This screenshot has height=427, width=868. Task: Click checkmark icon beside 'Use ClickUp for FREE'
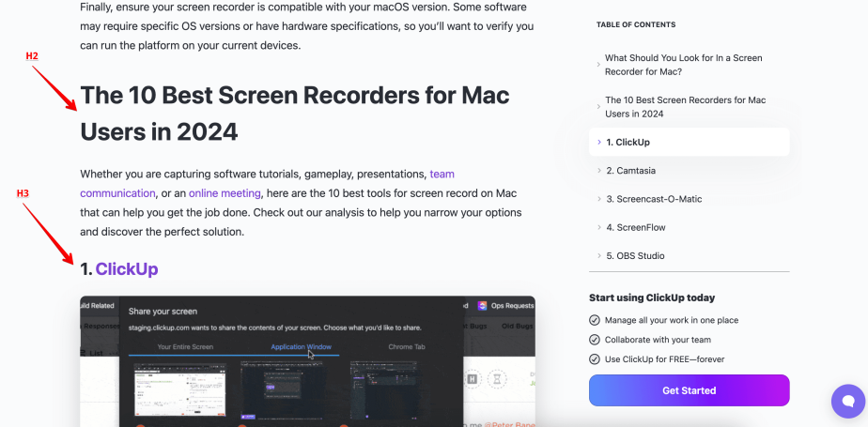point(594,358)
